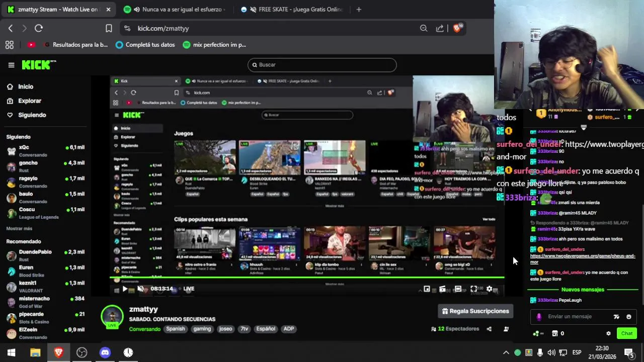Open the Windows Start menu

pyautogui.click(x=11, y=352)
